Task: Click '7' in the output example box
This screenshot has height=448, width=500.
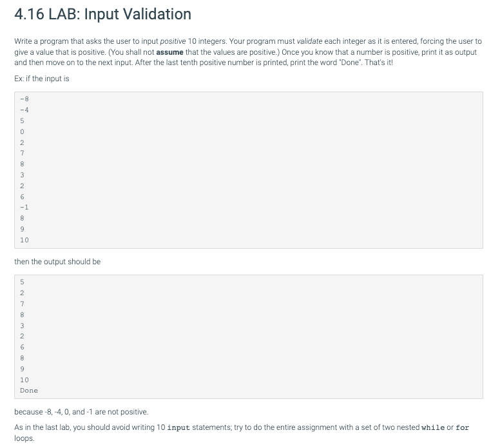Action: coord(22,304)
